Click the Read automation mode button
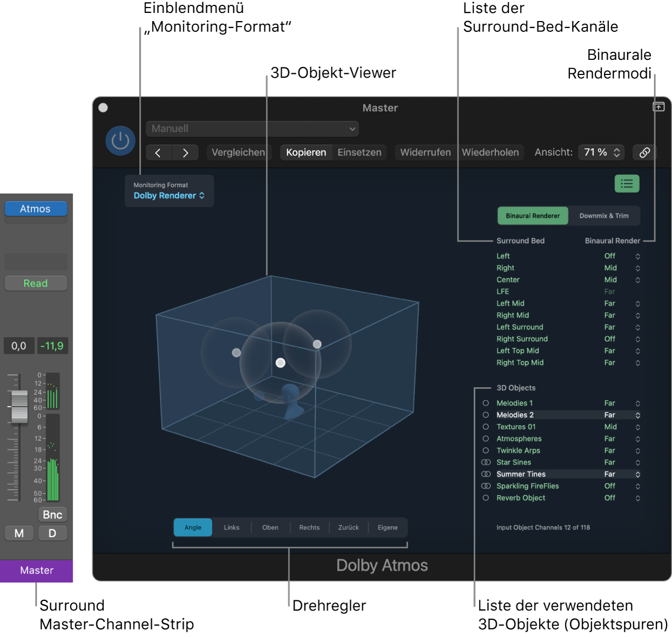Viewport: 672px width, 637px height. [x=36, y=283]
